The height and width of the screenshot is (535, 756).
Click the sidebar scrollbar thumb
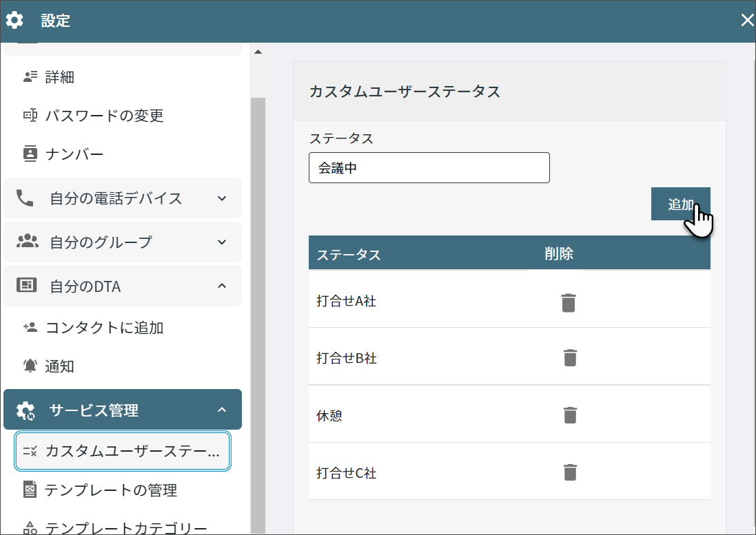pyautogui.click(x=258, y=315)
